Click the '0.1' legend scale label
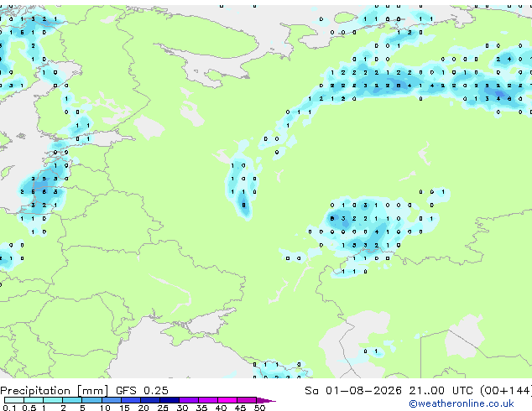The height and width of the screenshot is (411, 532). coord(9,408)
